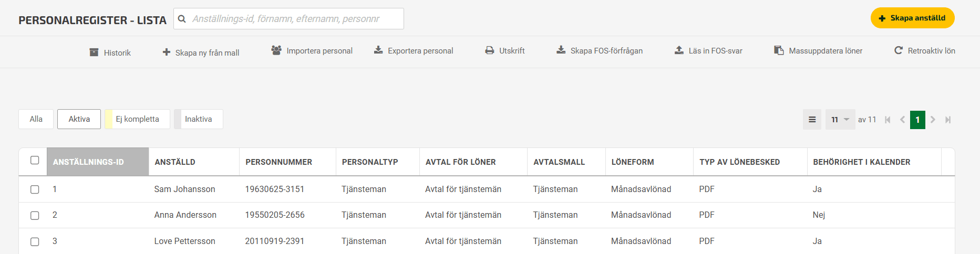Viewport: 980px width, 254px height.
Task: Click the Utskrift printer icon
Action: pyautogui.click(x=490, y=51)
